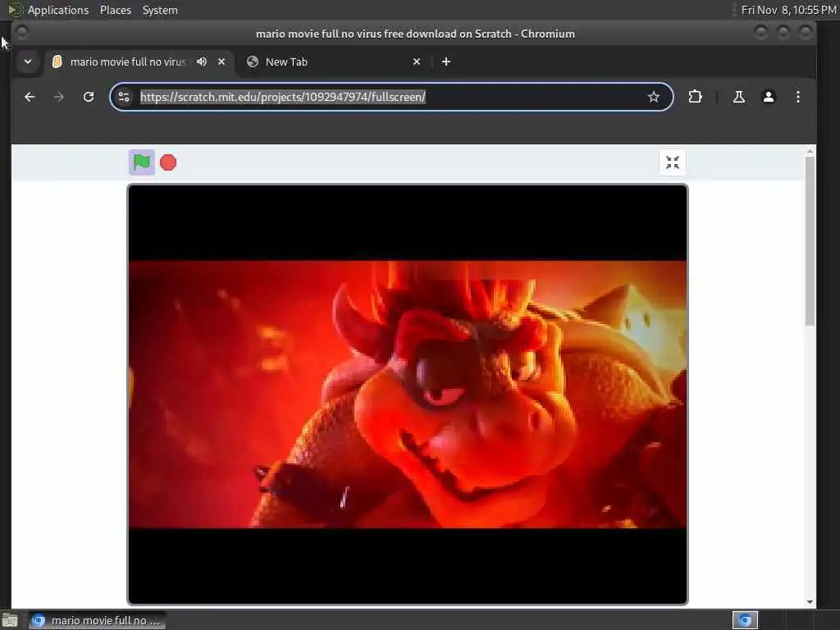Open the System menu
Screen dimensions: 840x630
click(x=160, y=10)
